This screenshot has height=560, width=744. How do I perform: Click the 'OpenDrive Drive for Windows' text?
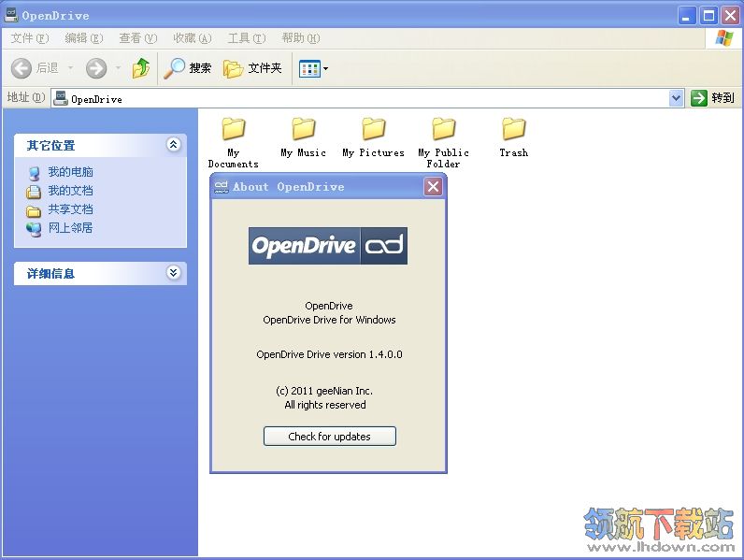pos(329,320)
